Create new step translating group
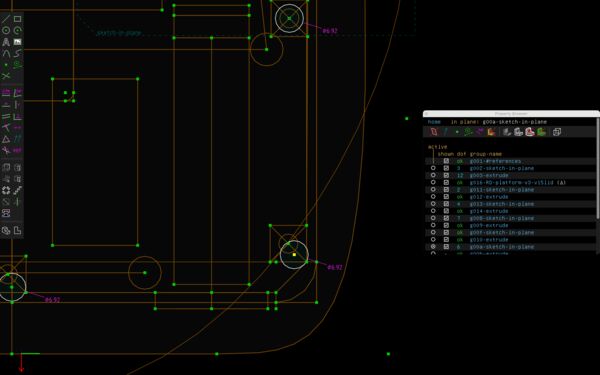Viewport: 600px width, 375px height. (17, 190)
